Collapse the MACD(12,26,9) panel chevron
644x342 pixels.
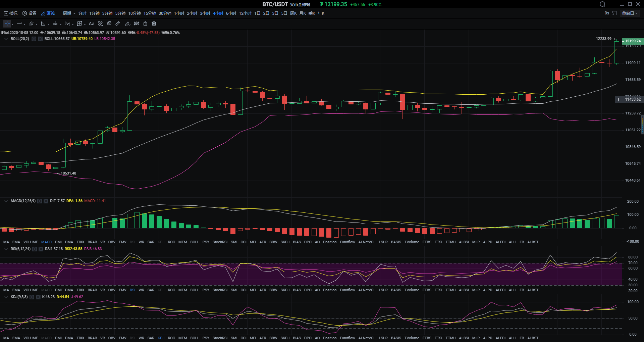click(6, 201)
